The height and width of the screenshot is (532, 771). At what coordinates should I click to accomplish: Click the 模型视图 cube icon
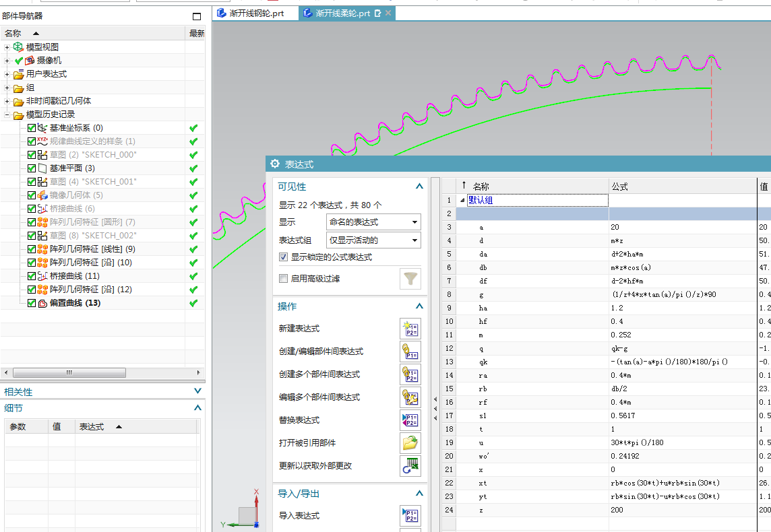pyautogui.click(x=18, y=46)
